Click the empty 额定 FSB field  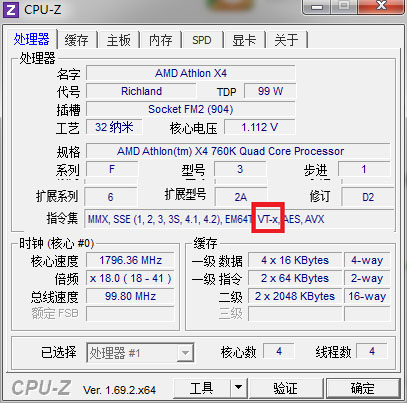coord(130,314)
